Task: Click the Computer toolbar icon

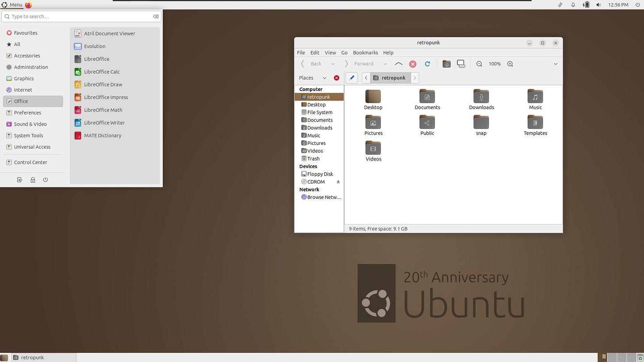Action: tap(461, 64)
